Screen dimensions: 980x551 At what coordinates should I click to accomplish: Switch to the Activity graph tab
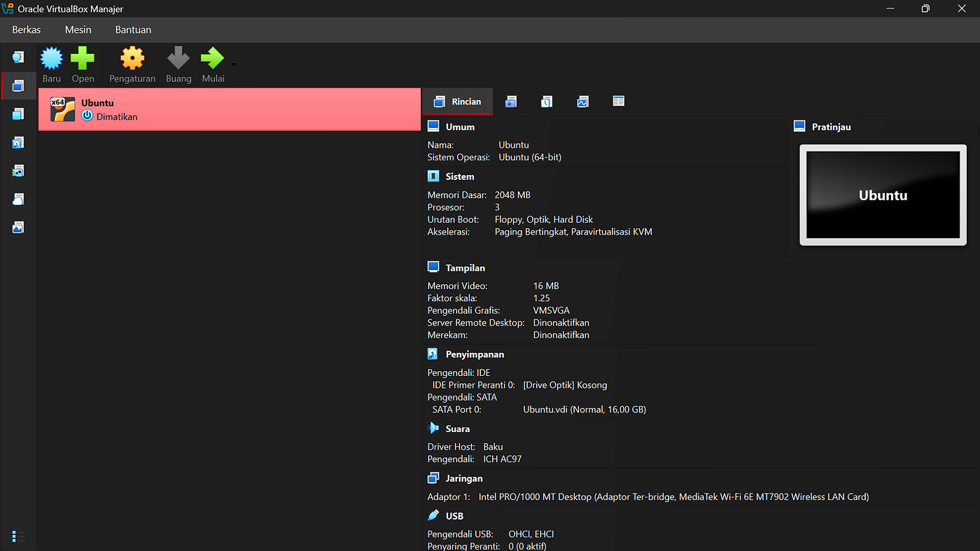click(582, 102)
